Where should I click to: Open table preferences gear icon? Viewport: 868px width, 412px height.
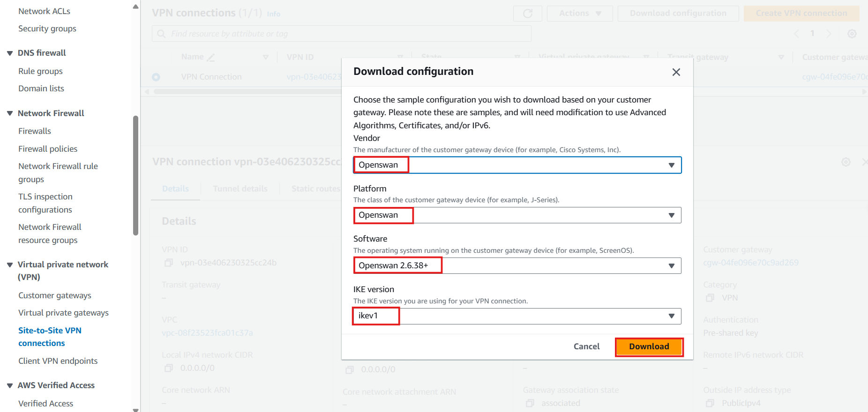coord(852,34)
